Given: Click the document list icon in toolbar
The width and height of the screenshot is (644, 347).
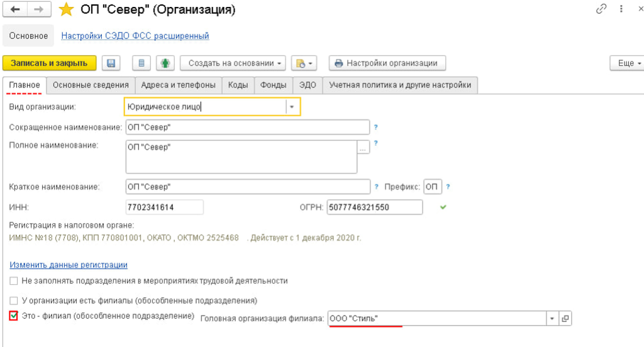Looking at the screenshot, I should click(x=142, y=63).
